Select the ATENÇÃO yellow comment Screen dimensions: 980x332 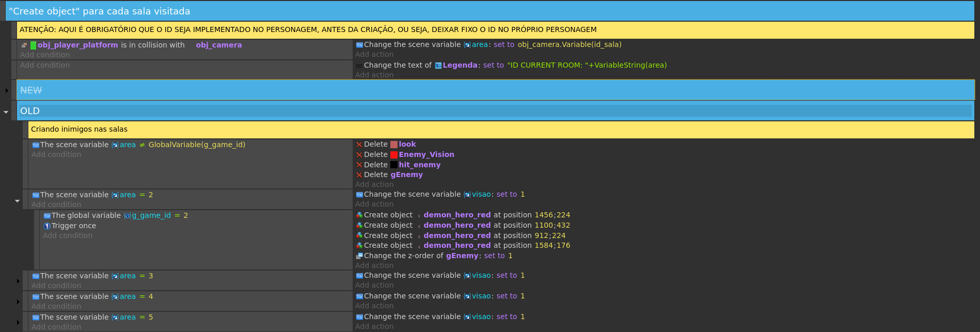coord(495,30)
